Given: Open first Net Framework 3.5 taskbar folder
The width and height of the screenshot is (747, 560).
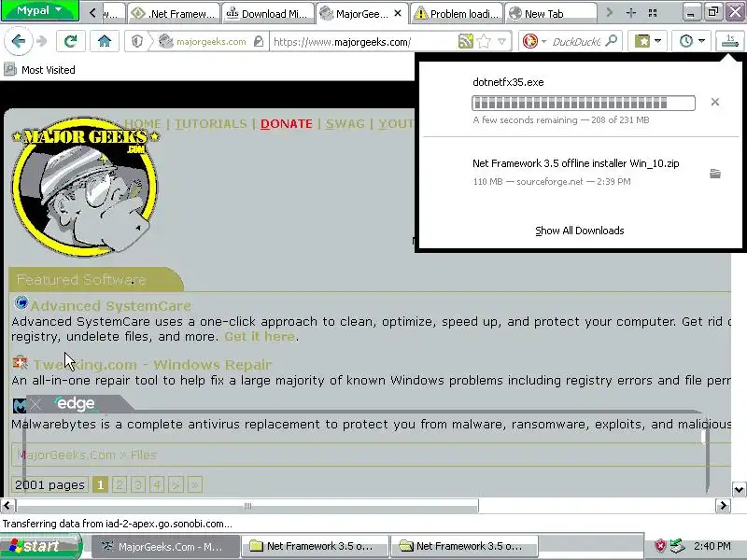Looking at the screenshot, I should pos(315,547).
